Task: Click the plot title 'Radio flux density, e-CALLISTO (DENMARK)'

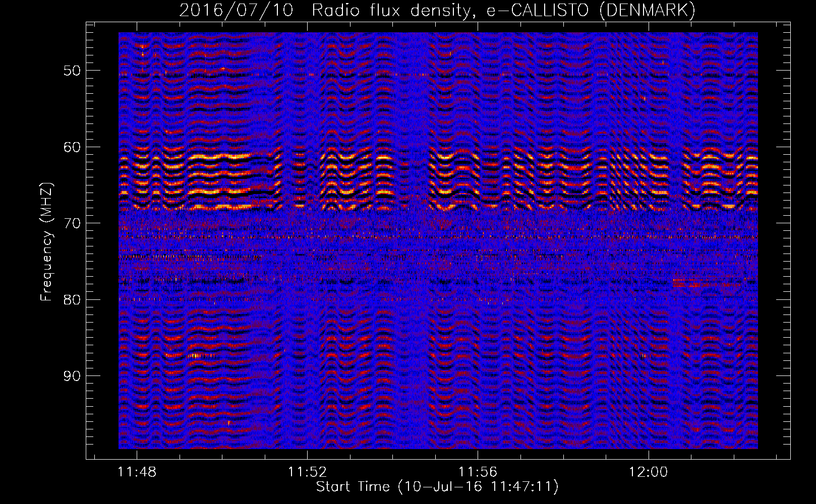Action: coord(503,10)
